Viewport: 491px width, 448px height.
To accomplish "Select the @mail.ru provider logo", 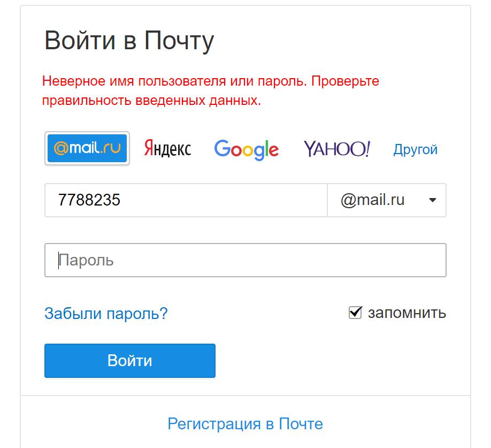I will (x=87, y=148).
